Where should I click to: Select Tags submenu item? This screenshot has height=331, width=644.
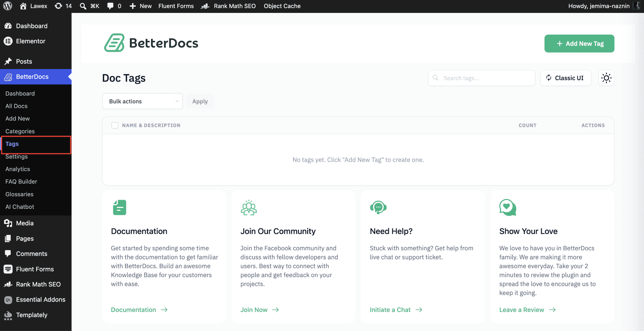(12, 144)
